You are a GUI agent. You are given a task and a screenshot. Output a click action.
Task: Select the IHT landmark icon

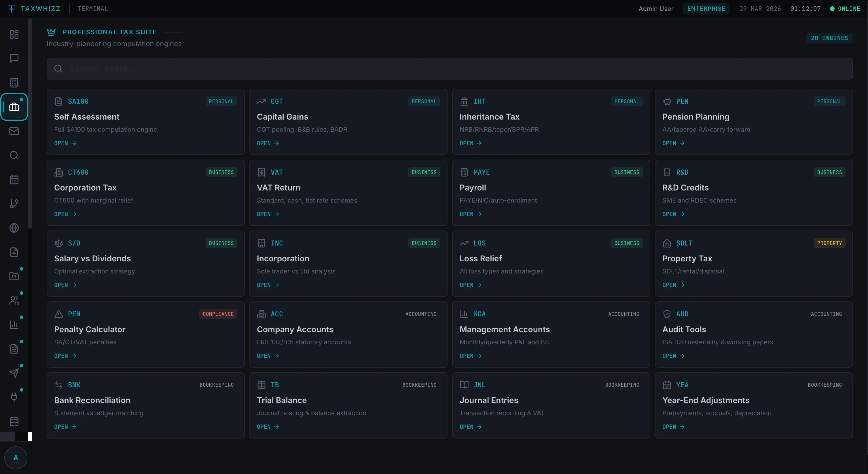(x=464, y=101)
